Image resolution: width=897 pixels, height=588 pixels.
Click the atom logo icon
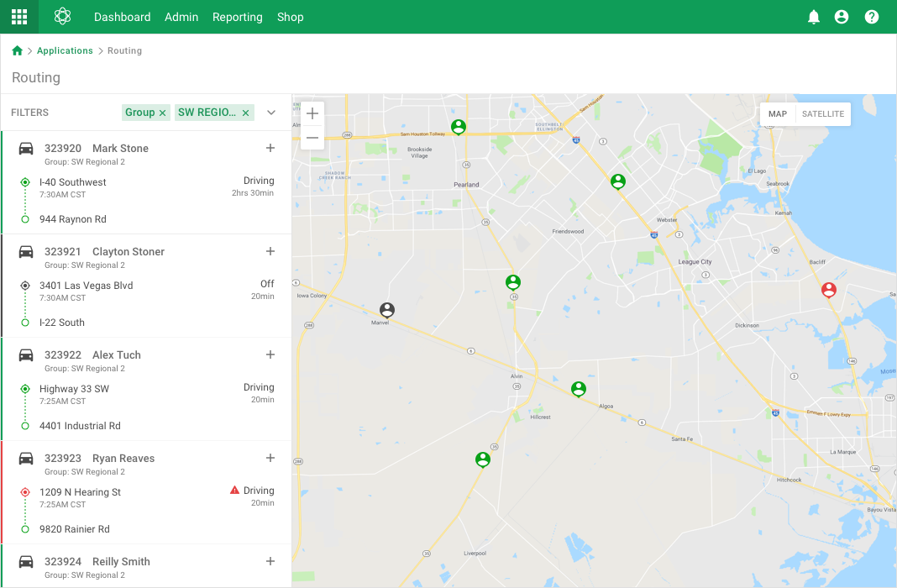(x=62, y=17)
